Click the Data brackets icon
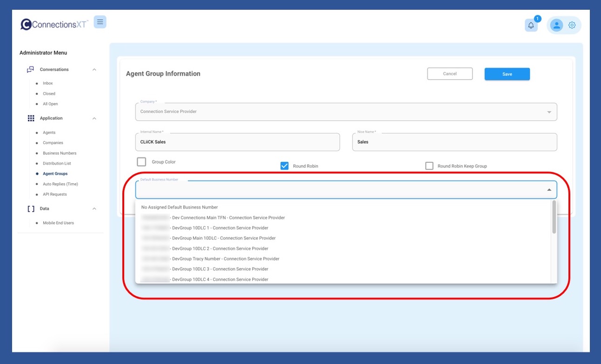The image size is (601, 364). (31, 209)
